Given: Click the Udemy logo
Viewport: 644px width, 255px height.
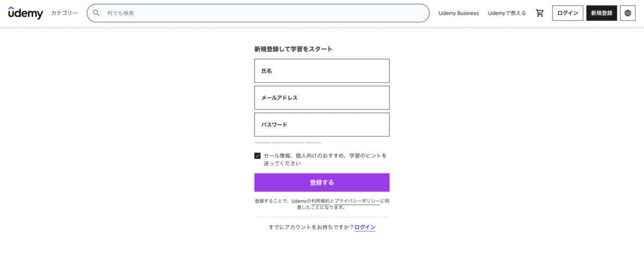Looking at the screenshot, I should click(26, 13).
